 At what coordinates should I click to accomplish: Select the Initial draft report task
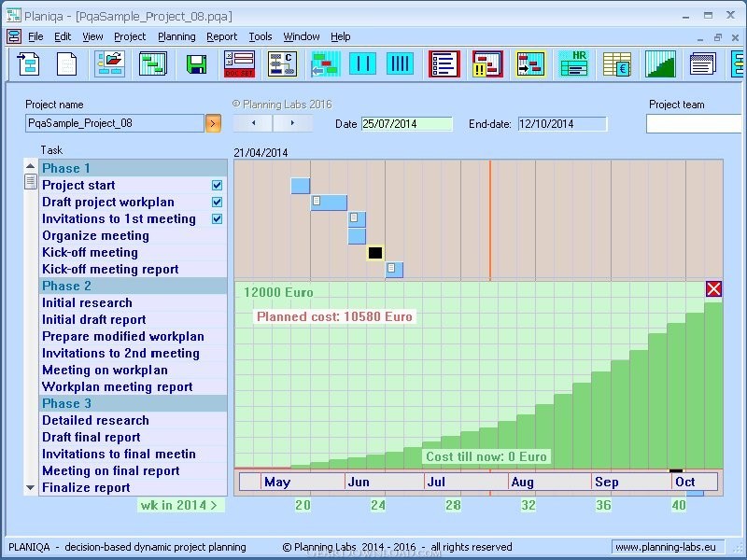[x=133, y=319]
